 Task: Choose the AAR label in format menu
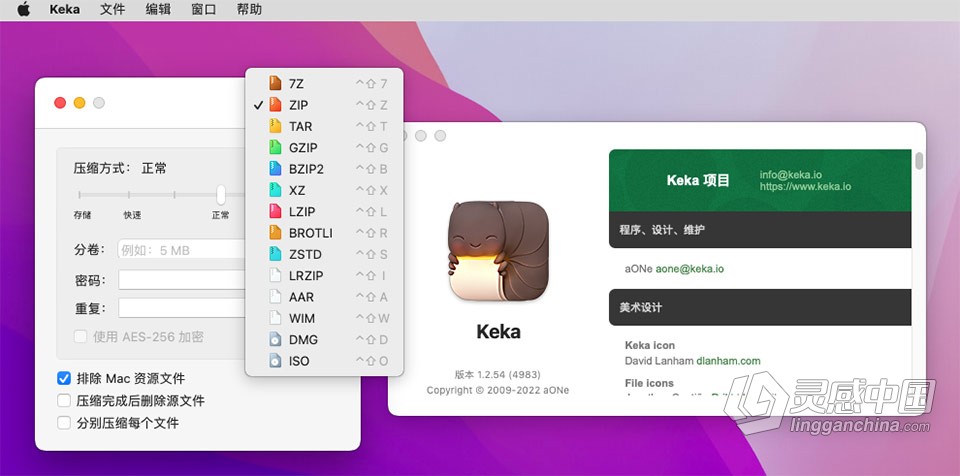pos(301,297)
